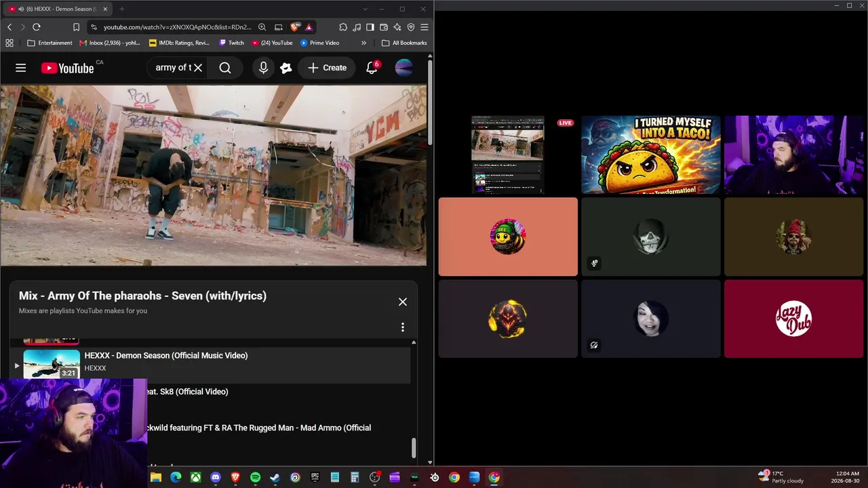Select the Sk8 Official Video playlist entry

point(187,392)
